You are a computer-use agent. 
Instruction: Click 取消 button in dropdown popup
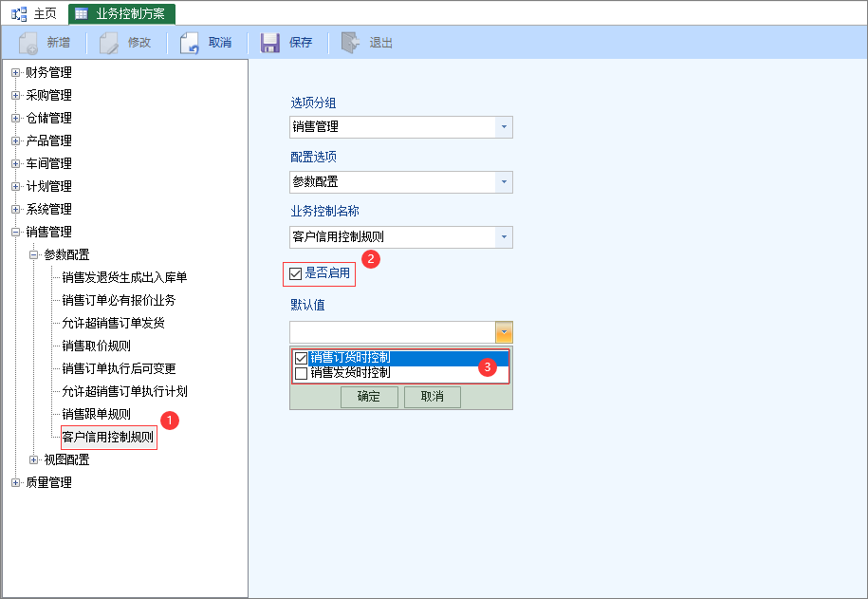tap(433, 397)
